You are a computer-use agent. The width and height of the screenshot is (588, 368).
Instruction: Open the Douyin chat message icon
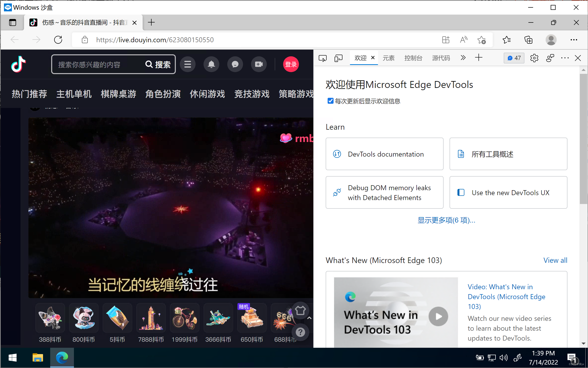(235, 64)
